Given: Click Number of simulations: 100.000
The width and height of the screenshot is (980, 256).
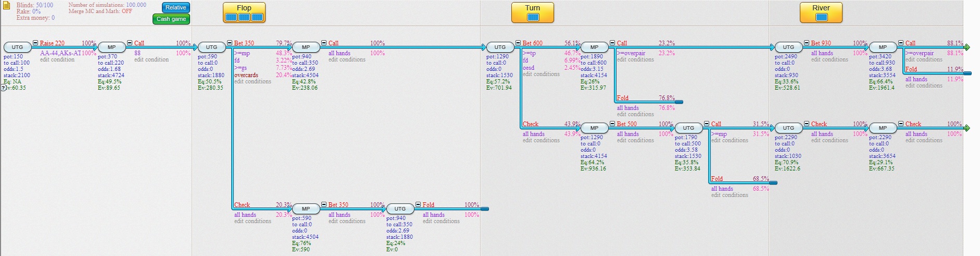Looking at the screenshot, I should coord(107,5).
